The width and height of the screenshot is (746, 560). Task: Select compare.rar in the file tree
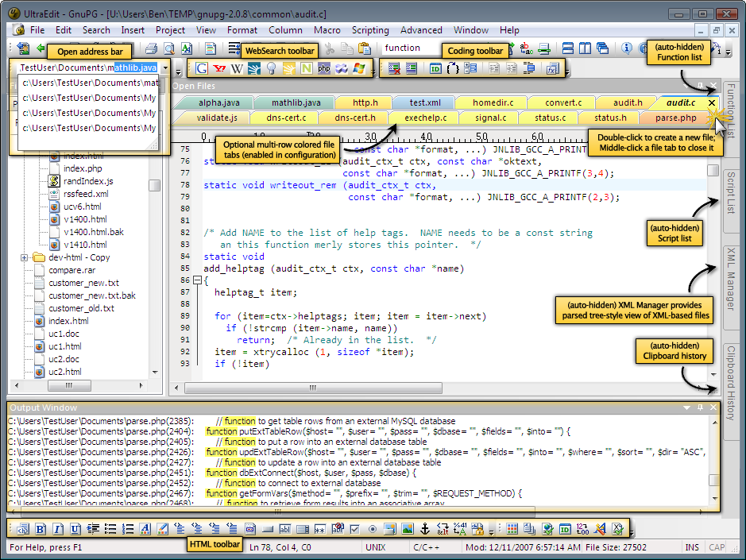tap(72, 270)
